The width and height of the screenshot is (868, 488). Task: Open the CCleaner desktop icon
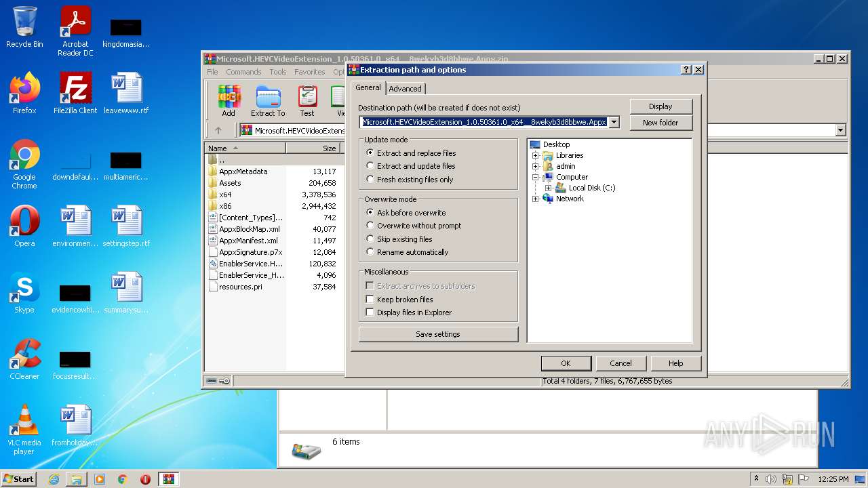(24, 359)
